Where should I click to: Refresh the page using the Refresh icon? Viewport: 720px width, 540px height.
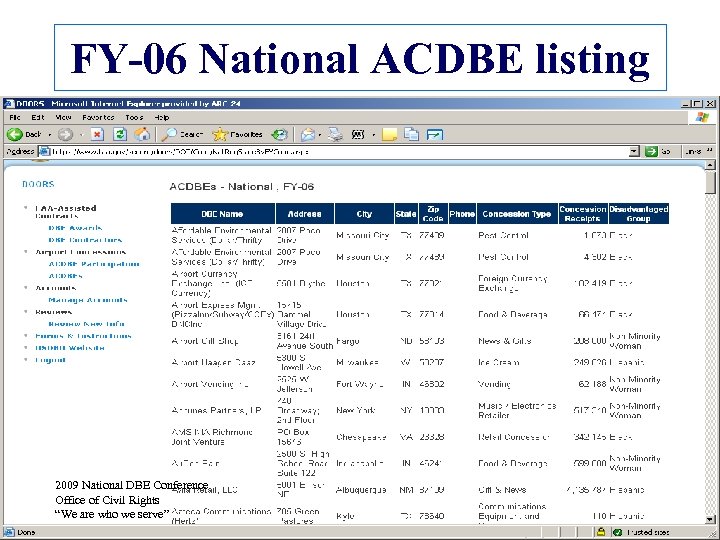point(120,134)
